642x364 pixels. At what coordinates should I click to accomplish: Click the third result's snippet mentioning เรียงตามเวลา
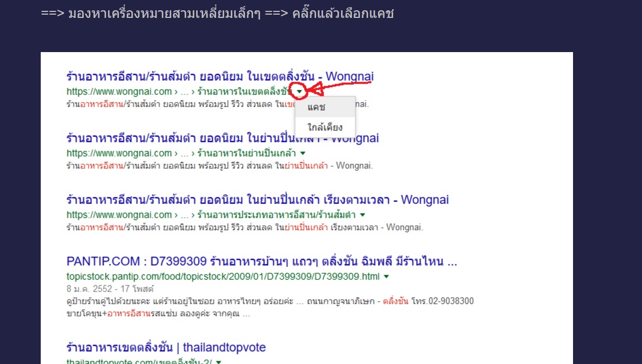coord(244,227)
